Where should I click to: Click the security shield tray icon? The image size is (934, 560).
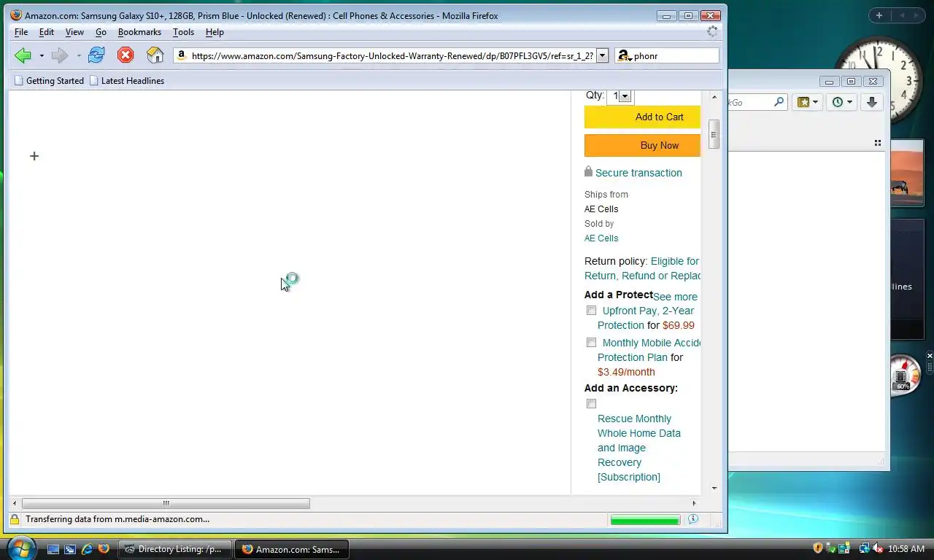coord(818,548)
